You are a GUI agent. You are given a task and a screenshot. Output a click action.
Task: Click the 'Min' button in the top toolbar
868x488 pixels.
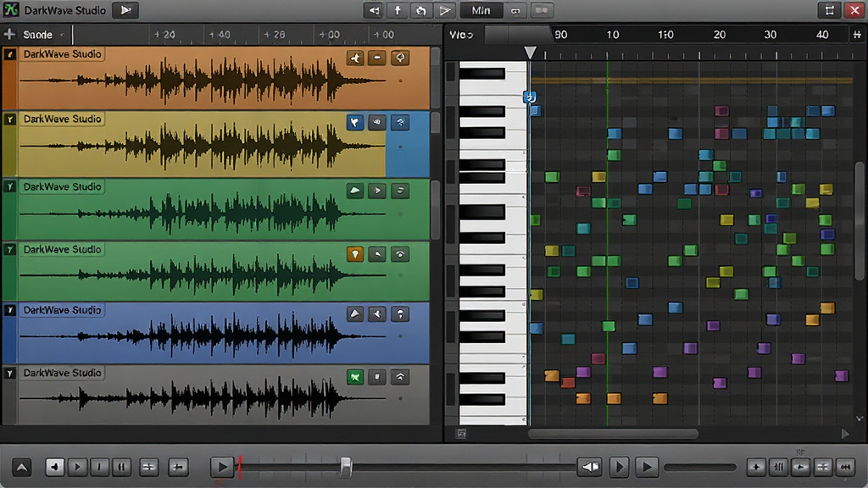[x=481, y=10]
